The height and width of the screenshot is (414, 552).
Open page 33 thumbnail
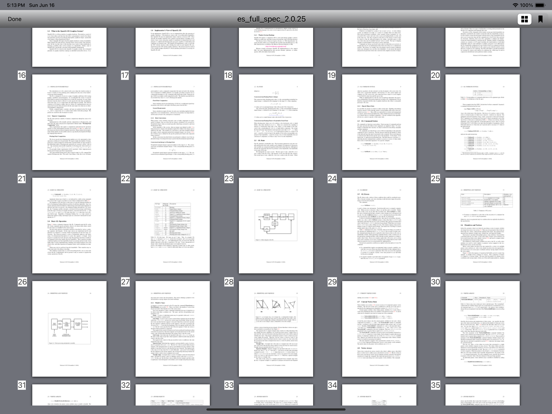click(276, 395)
